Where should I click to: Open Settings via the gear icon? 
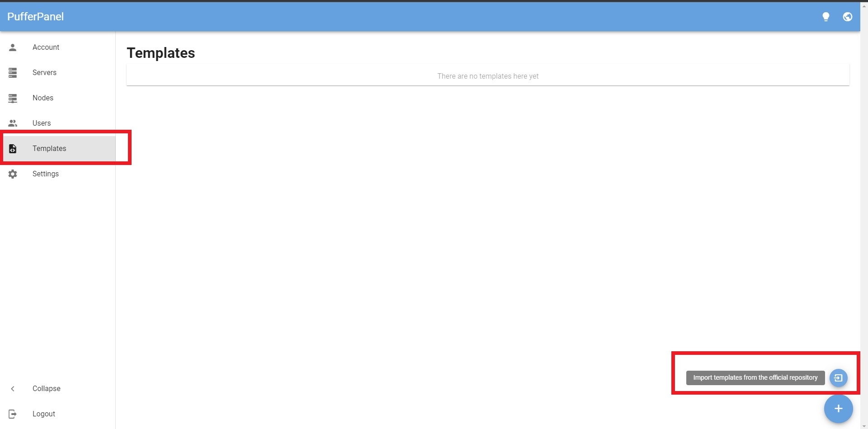tap(13, 174)
